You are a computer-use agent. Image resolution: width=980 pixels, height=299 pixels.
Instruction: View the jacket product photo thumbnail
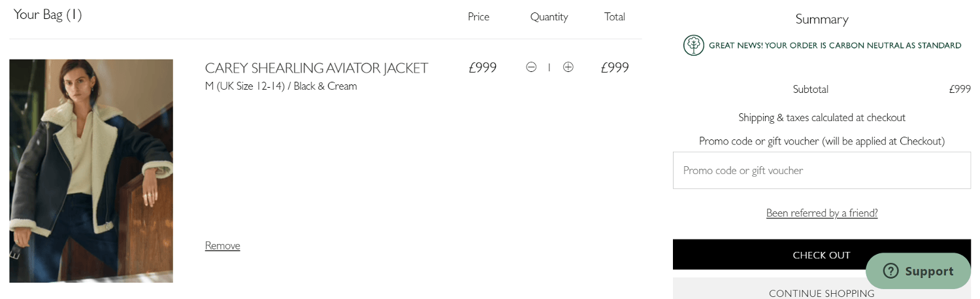click(x=91, y=171)
